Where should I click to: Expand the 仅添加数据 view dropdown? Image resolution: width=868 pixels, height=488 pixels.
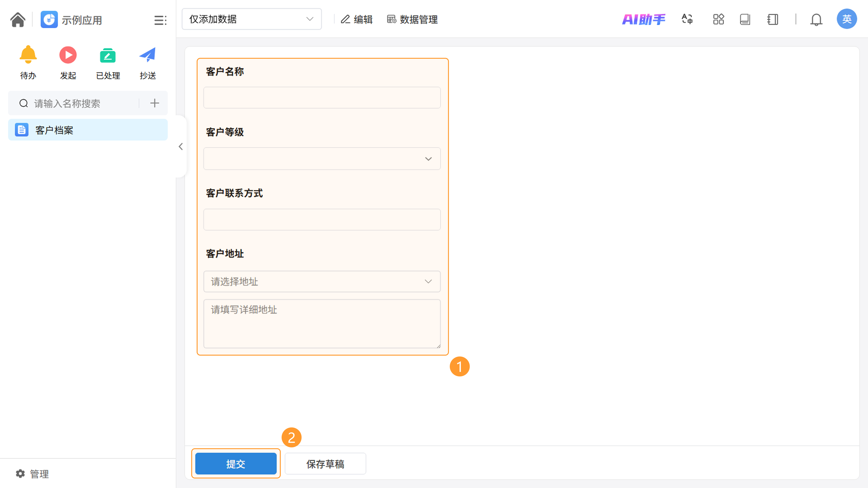click(251, 19)
